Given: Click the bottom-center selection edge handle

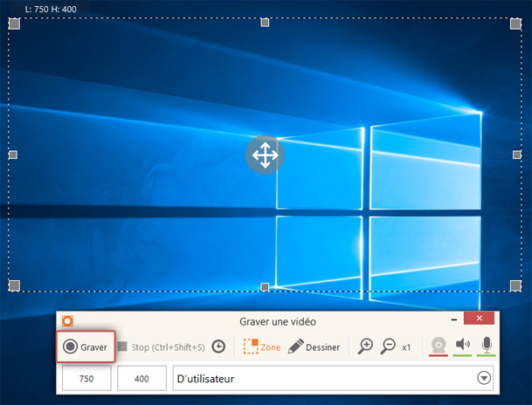Looking at the screenshot, I should pos(265,287).
